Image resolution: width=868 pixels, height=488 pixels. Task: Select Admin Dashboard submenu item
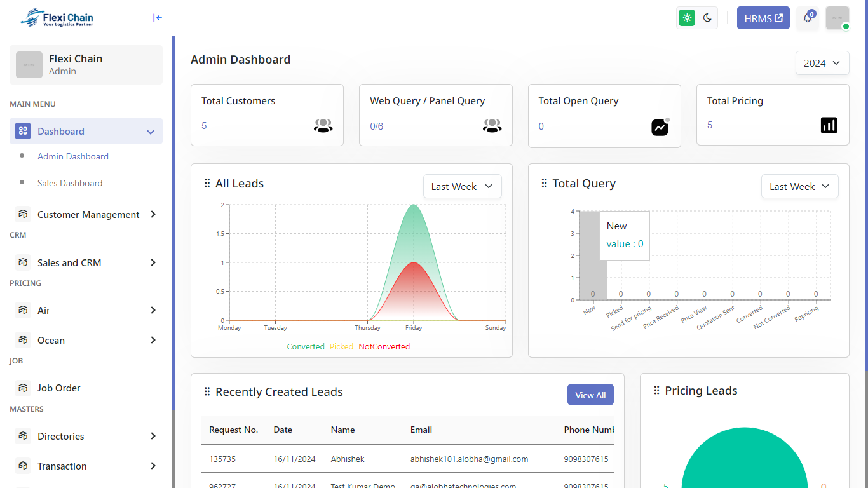[x=73, y=156]
